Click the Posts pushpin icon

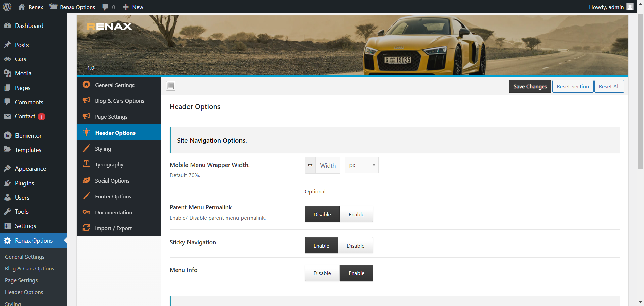pyautogui.click(x=7, y=45)
